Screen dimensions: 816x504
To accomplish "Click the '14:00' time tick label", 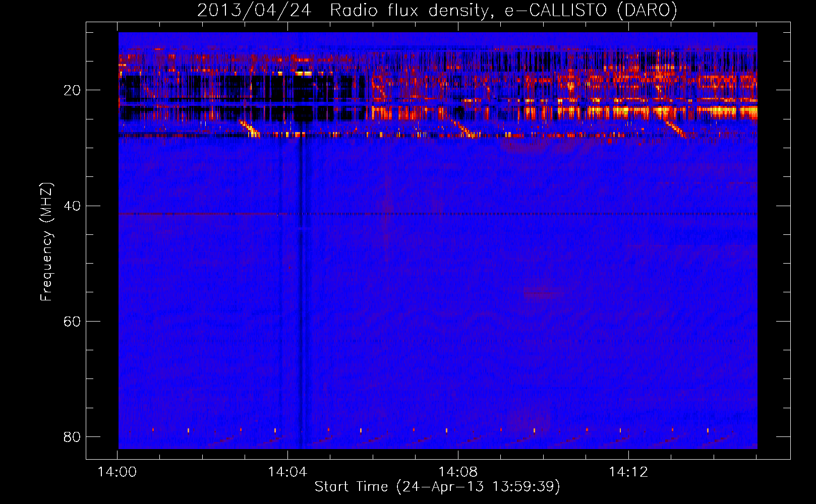I will coord(117,472).
